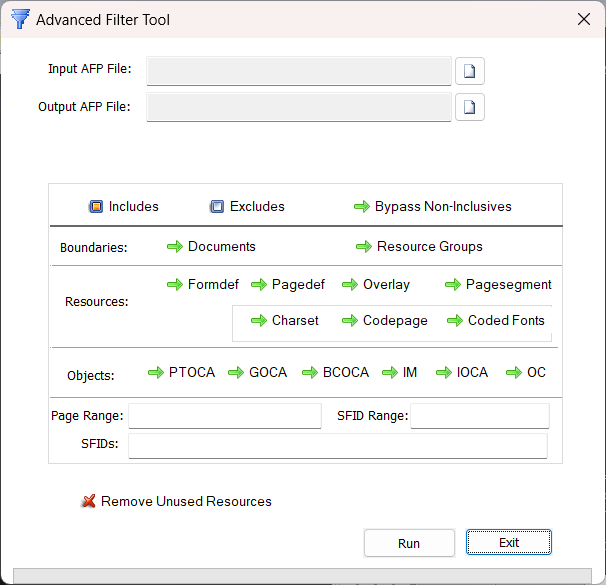606x585 pixels.
Task: Enable Remove Unused Resources
Action: click(89, 502)
